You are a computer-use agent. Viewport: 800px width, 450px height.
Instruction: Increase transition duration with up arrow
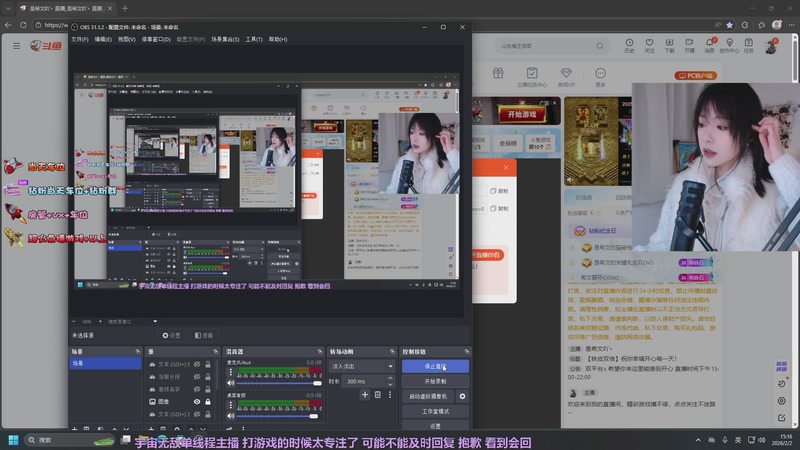tap(390, 379)
